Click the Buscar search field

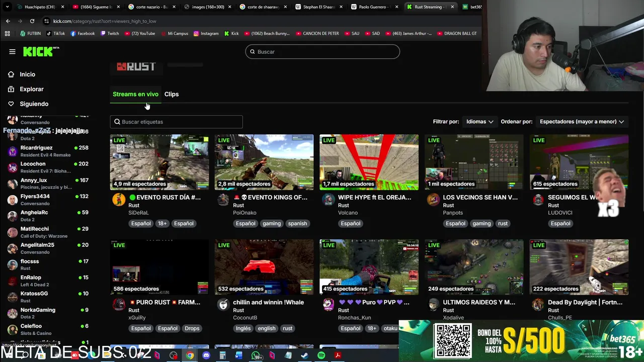(323, 52)
